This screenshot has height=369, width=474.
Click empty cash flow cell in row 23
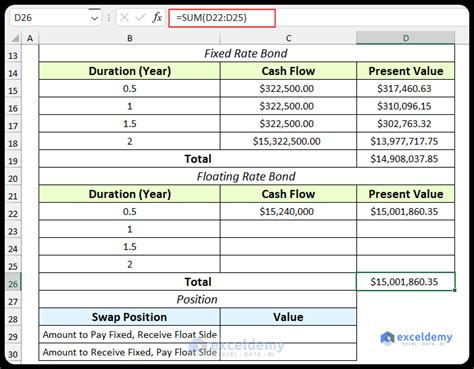[288, 229]
